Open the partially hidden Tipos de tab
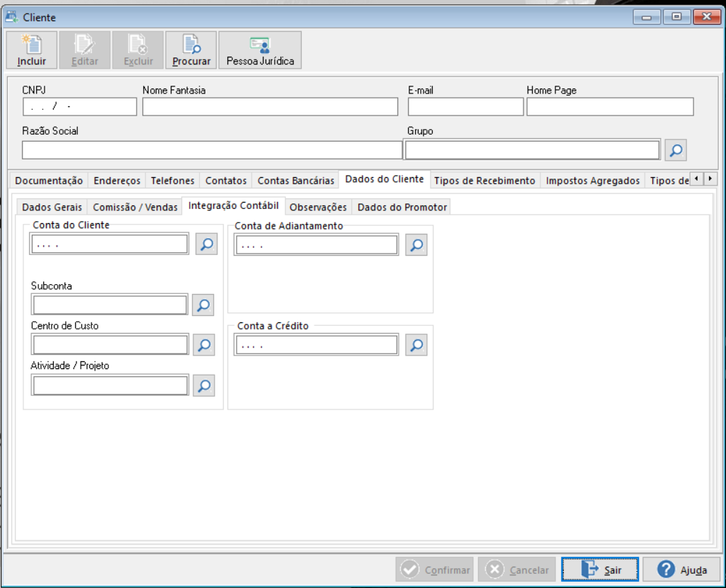Image resolution: width=726 pixels, height=588 pixels. click(669, 181)
